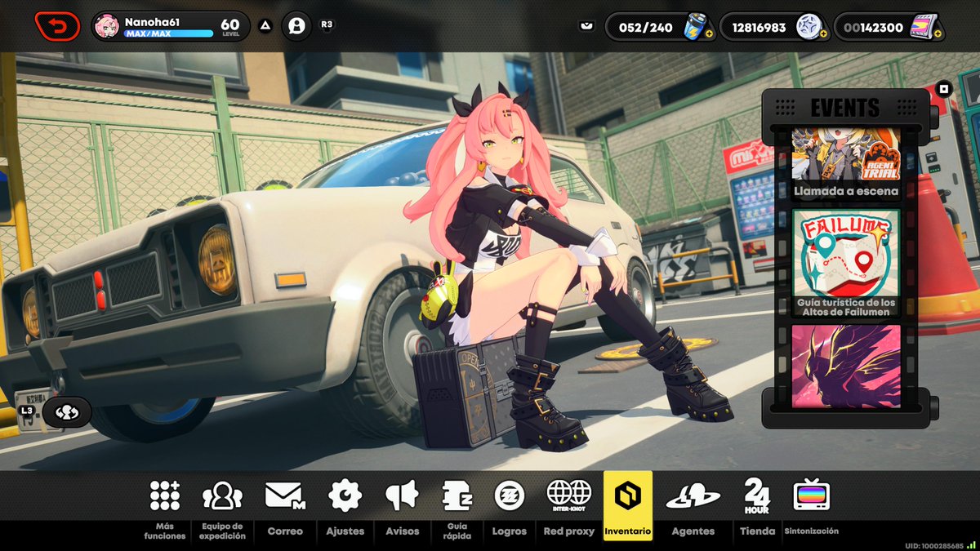Open the Agentes icon
980x551 pixels.
click(693, 495)
